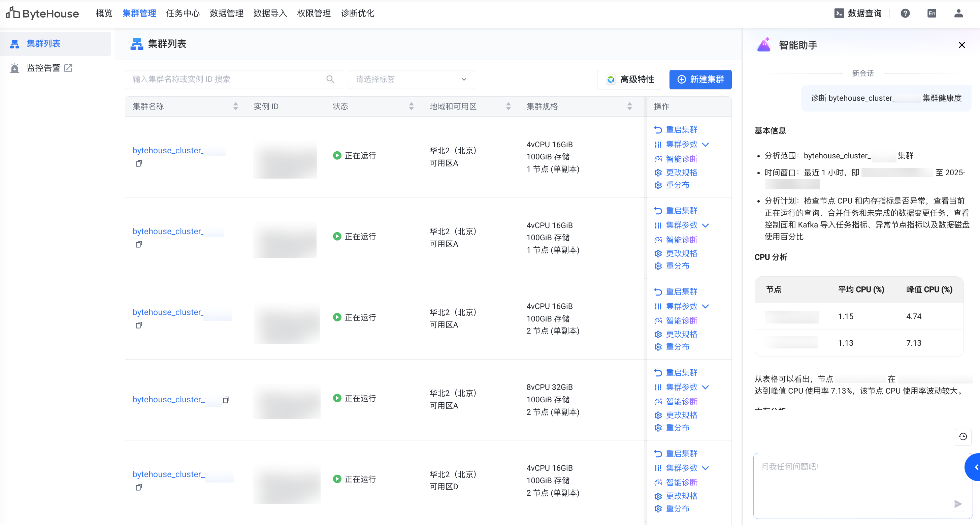Open the user account profile icon
980x525 pixels.
(958, 13)
